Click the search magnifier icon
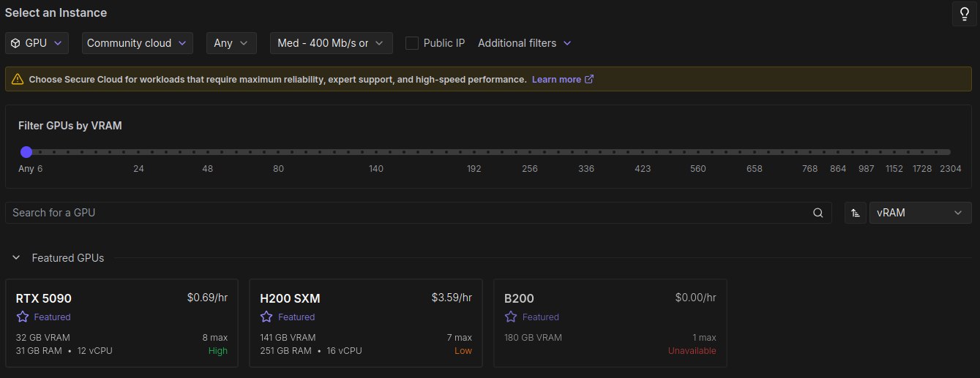Viewport: 980px width, 378px height. tap(818, 213)
